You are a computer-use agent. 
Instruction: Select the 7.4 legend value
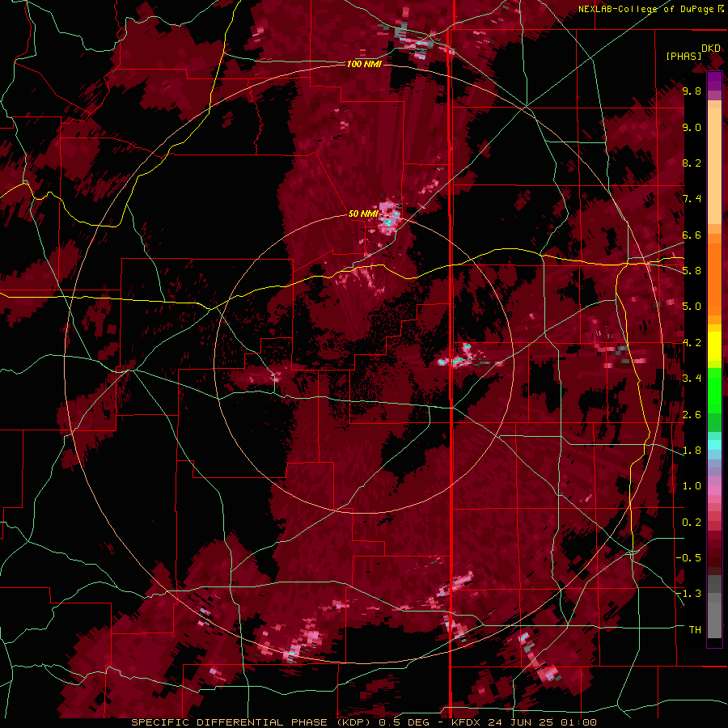(x=692, y=199)
